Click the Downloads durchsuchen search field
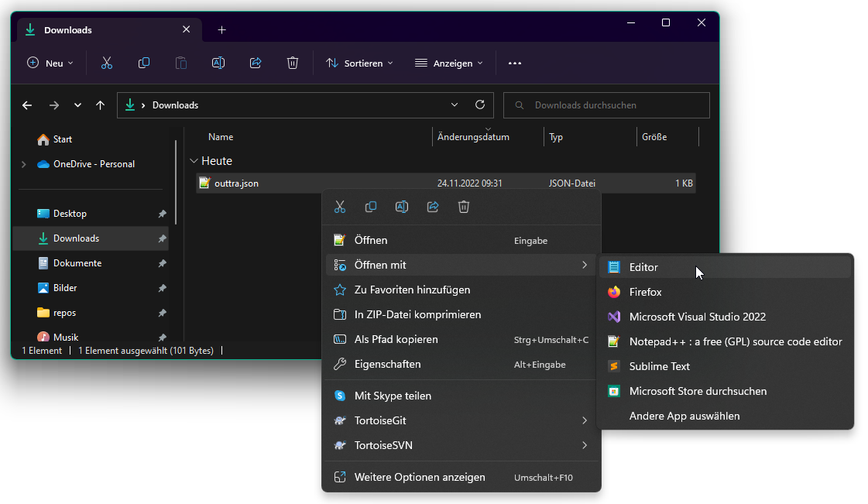 tap(606, 105)
